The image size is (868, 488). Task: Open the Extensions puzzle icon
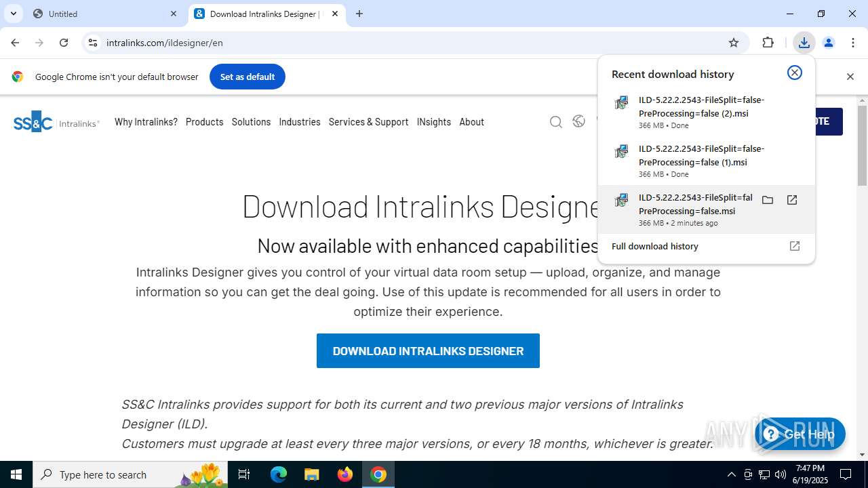[x=768, y=43]
